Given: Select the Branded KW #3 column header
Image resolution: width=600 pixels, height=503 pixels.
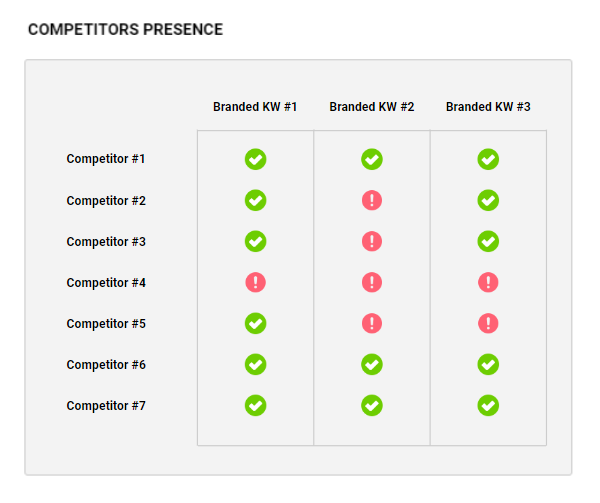Looking at the screenshot, I should tap(488, 107).
